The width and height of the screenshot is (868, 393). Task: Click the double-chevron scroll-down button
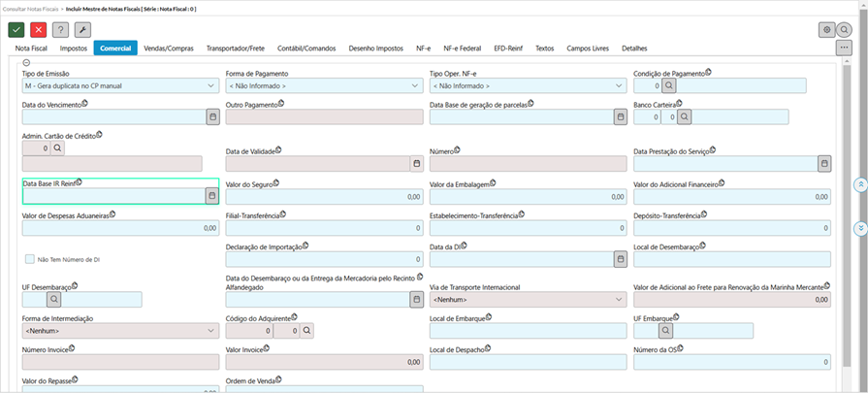859,229
